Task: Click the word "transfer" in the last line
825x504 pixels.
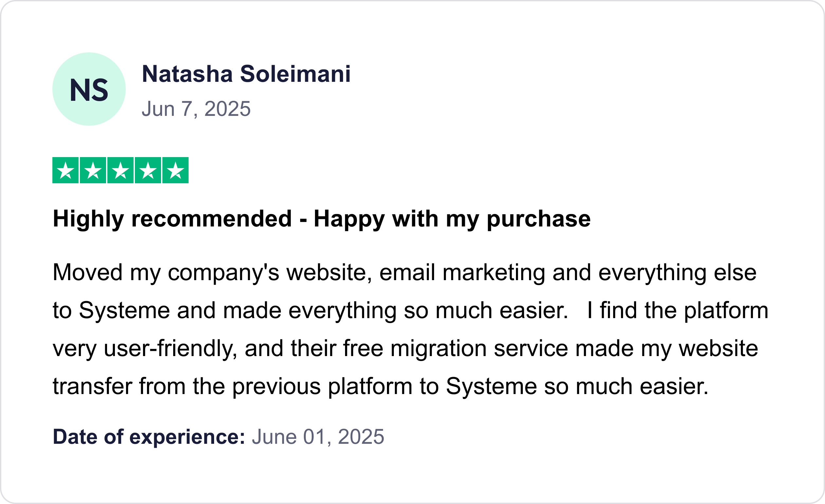Action: pos(92,386)
